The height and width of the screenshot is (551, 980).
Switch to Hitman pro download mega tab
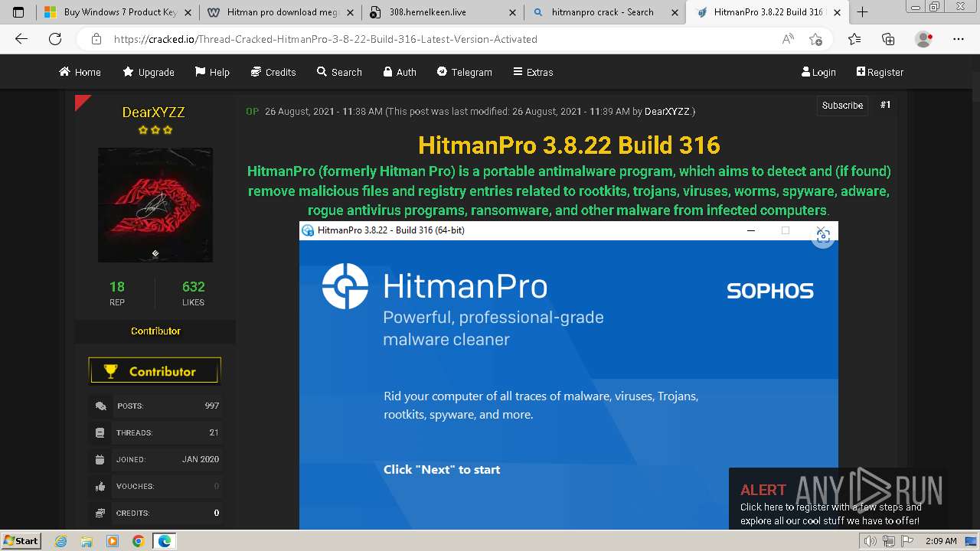(280, 12)
